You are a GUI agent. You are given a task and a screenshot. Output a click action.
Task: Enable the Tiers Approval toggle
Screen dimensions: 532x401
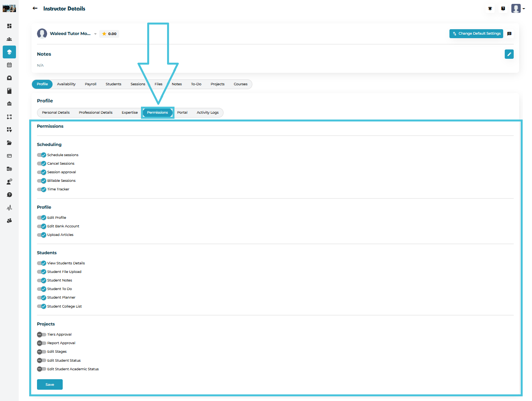(x=42, y=334)
